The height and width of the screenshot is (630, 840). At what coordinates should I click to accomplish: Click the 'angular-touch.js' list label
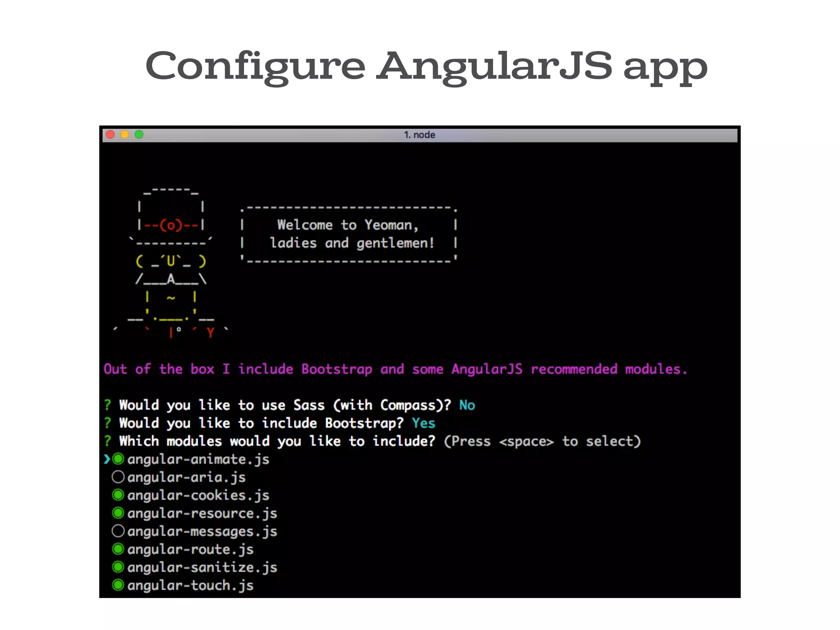tap(190, 586)
